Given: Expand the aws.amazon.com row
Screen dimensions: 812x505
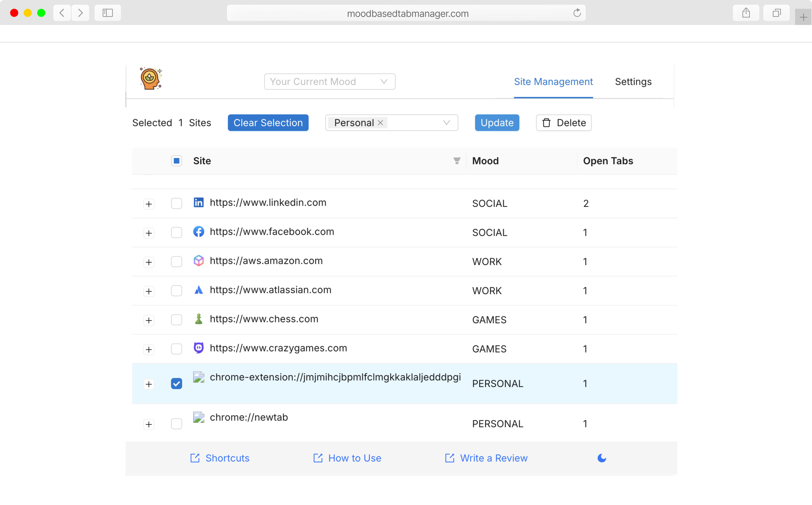Looking at the screenshot, I should [149, 262].
